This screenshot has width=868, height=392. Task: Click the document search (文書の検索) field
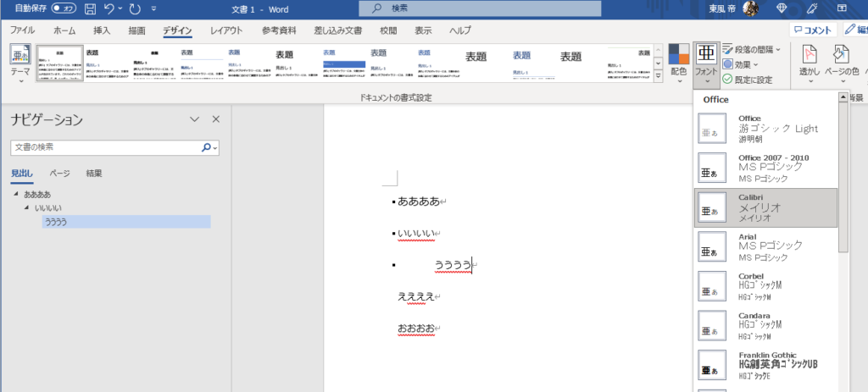click(x=106, y=147)
